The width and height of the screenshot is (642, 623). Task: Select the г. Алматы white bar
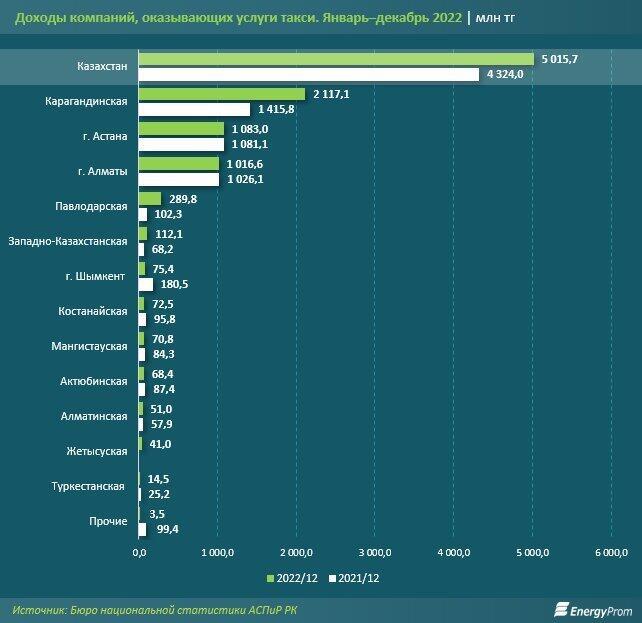179,179
